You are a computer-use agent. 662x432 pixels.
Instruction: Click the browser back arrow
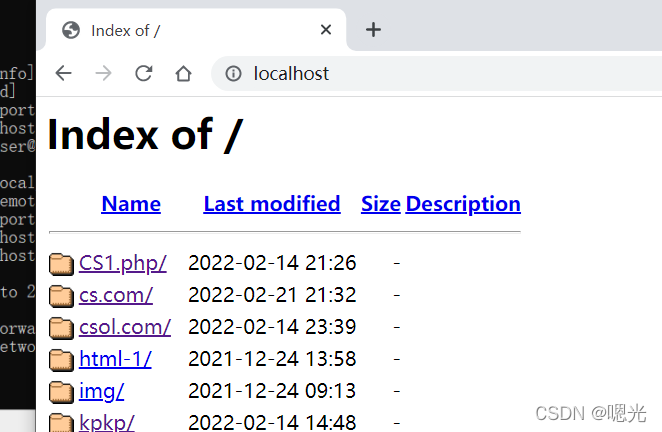[x=63, y=73]
